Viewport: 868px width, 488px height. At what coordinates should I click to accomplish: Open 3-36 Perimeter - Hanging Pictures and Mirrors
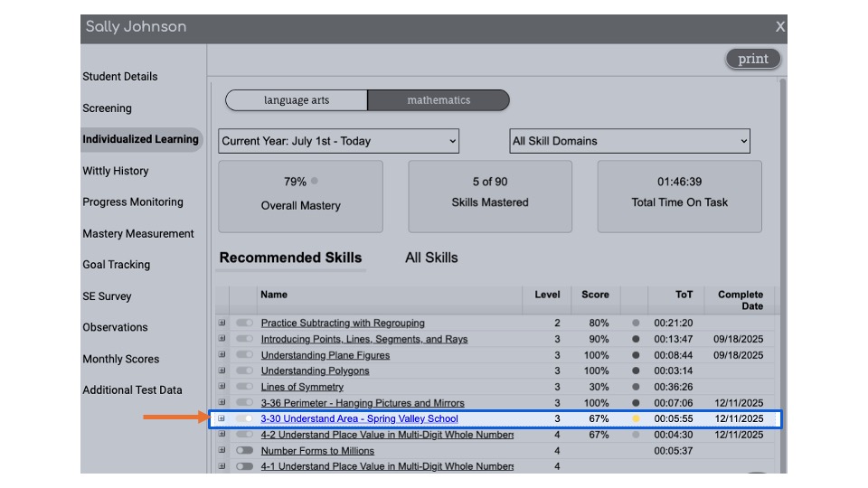pyautogui.click(x=363, y=403)
